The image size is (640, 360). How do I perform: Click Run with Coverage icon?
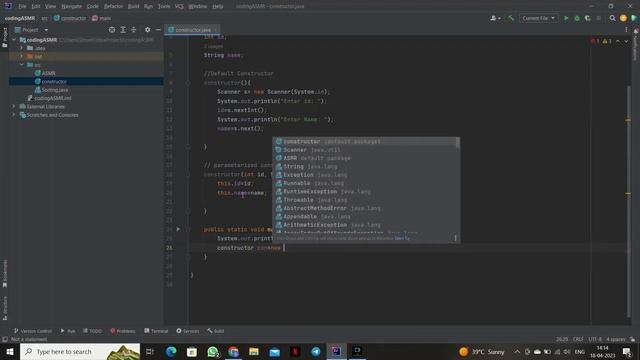pos(587,18)
